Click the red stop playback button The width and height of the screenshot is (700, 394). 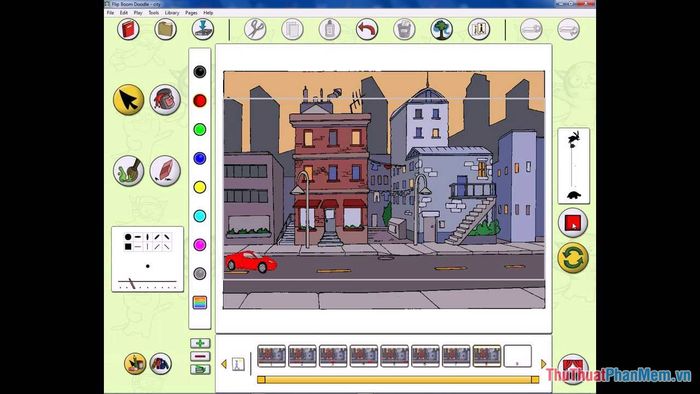573,223
